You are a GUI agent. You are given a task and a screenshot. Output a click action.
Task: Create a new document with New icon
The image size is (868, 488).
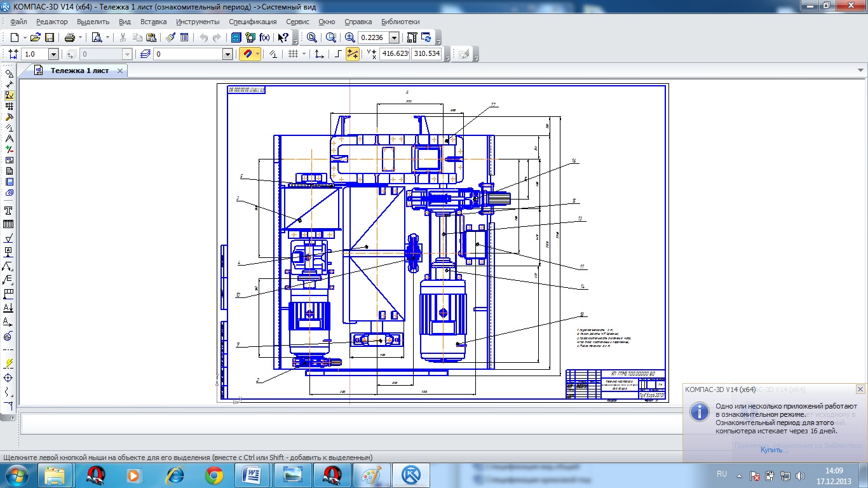14,37
